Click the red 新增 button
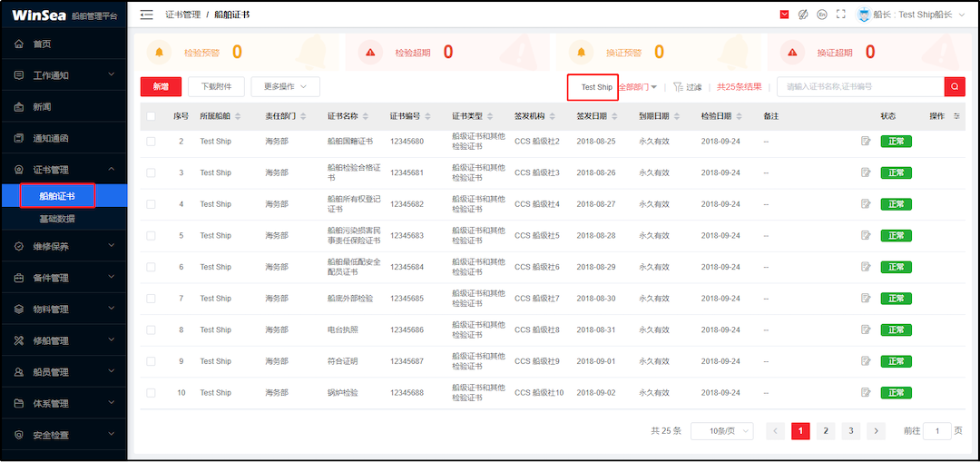The image size is (980, 462). click(x=161, y=87)
